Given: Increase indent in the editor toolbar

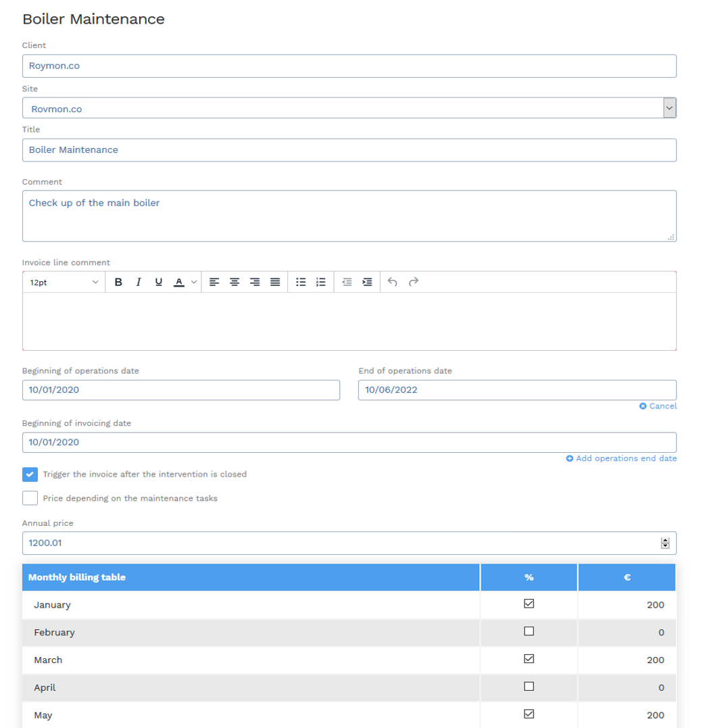Looking at the screenshot, I should click(x=367, y=282).
